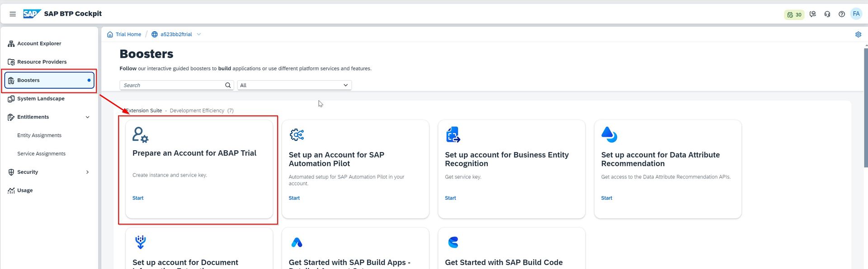Open the feedback chat icon
Screen dimensions: 868x269
coord(813,14)
